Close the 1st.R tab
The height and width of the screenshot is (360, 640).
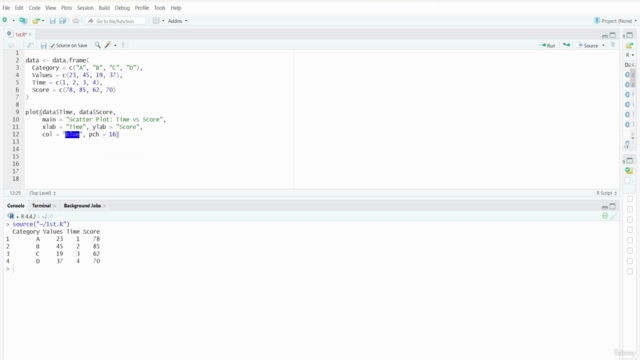click(30, 34)
